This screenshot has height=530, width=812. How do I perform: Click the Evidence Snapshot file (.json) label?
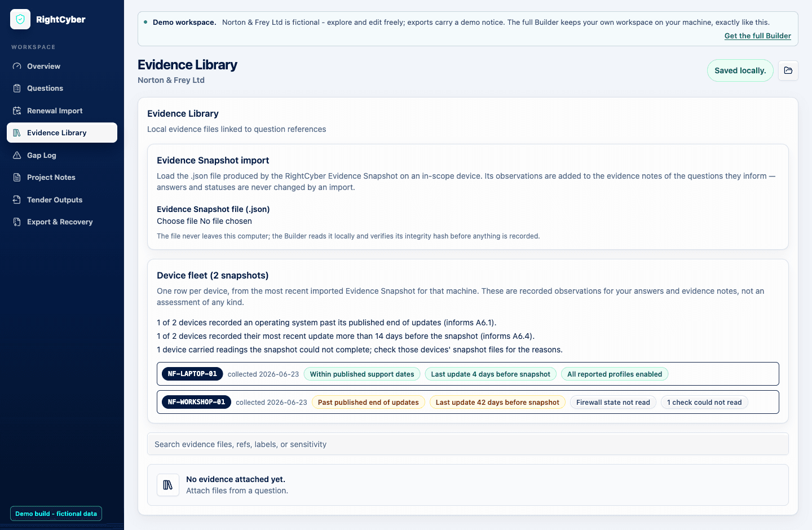point(213,209)
